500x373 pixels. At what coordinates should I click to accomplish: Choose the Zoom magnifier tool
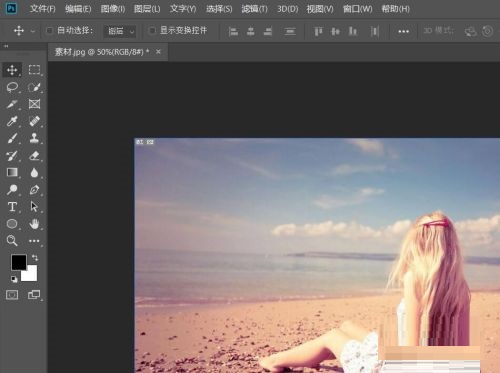(x=12, y=240)
